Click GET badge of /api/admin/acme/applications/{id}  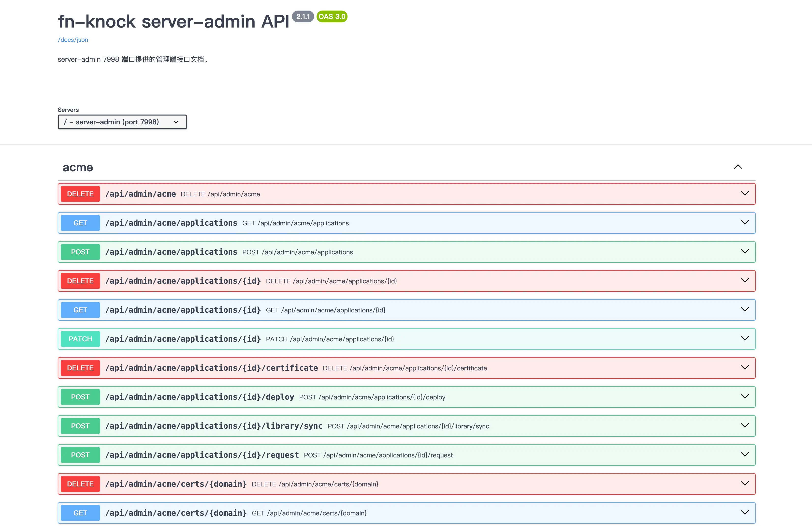pos(80,310)
